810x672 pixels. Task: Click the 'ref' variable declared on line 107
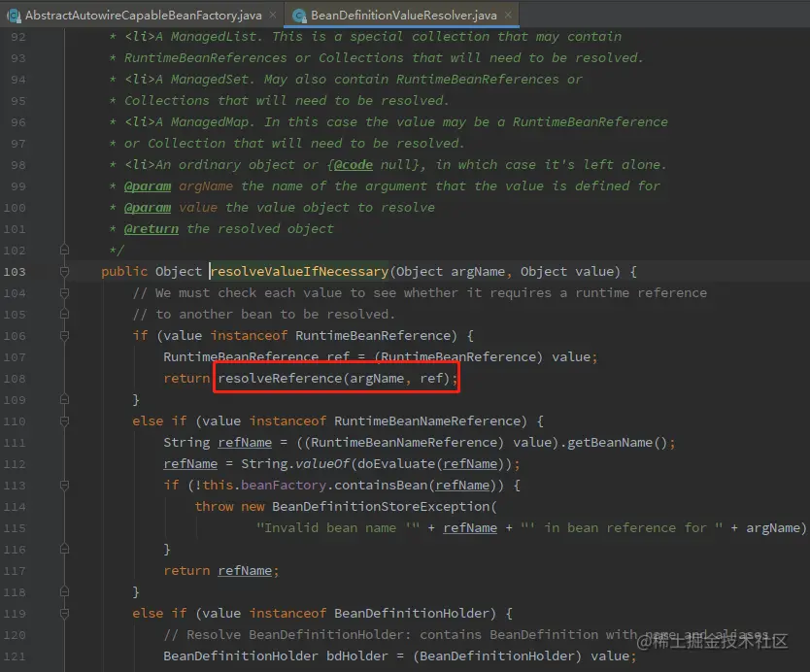(338, 357)
